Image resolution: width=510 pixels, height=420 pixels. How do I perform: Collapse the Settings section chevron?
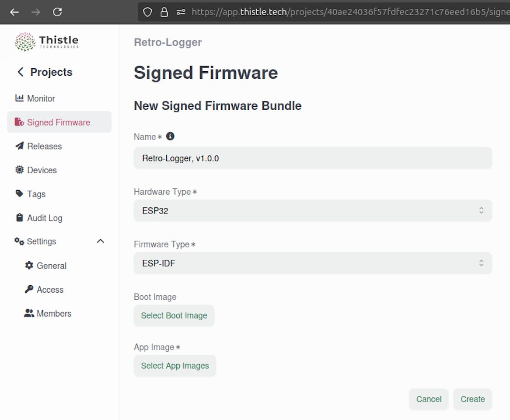[x=101, y=241]
